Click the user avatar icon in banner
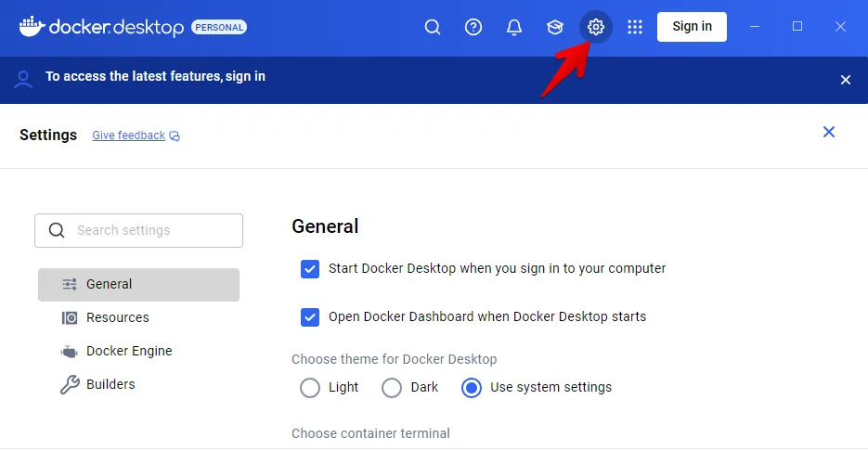The height and width of the screenshot is (451, 868). pos(23,79)
